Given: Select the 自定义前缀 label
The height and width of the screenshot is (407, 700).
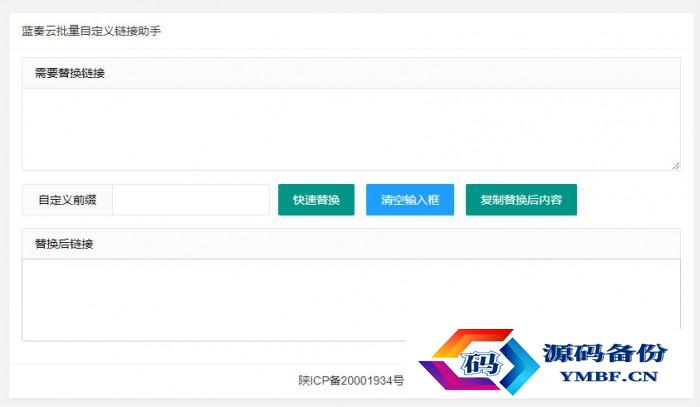Looking at the screenshot, I should [x=67, y=199].
